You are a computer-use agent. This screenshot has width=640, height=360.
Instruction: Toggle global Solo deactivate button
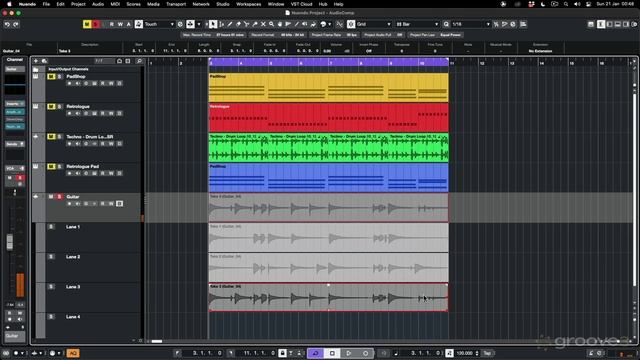(x=96, y=24)
